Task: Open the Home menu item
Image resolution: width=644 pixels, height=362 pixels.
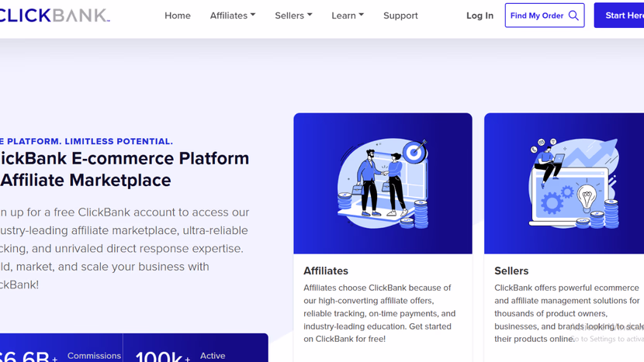Action: coord(178,16)
